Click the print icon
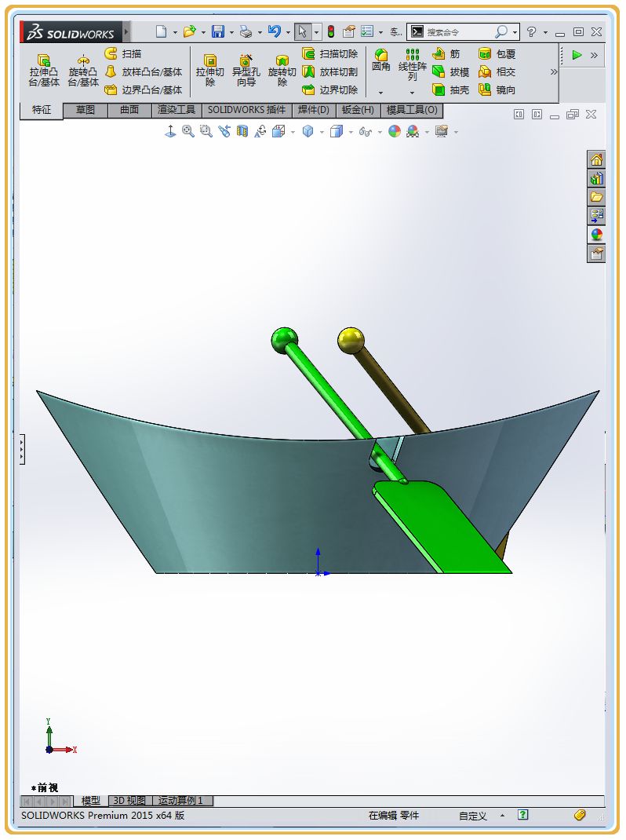The width and height of the screenshot is (626, 840). click(x=246, y=32)
